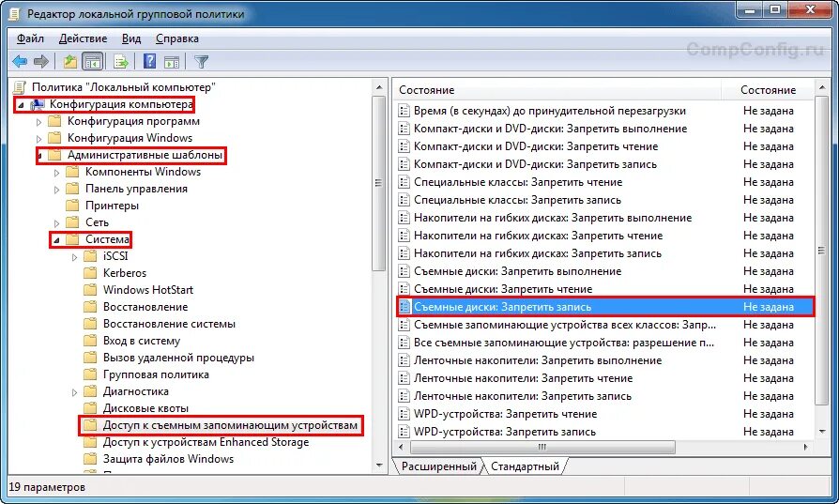Click the policy icon of "Время (в секундах)" row
This screenshot has height=504, width=839.
pyautogui.click(x=404, y=111)
